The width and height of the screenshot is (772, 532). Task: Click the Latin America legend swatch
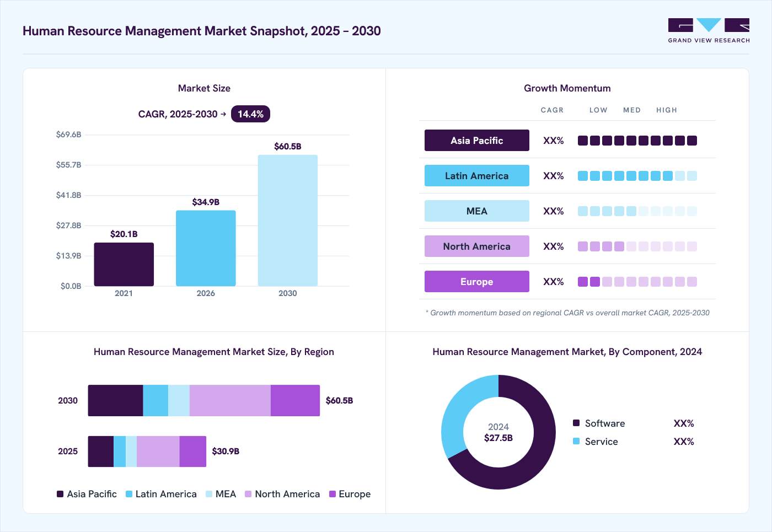(129, 494)
